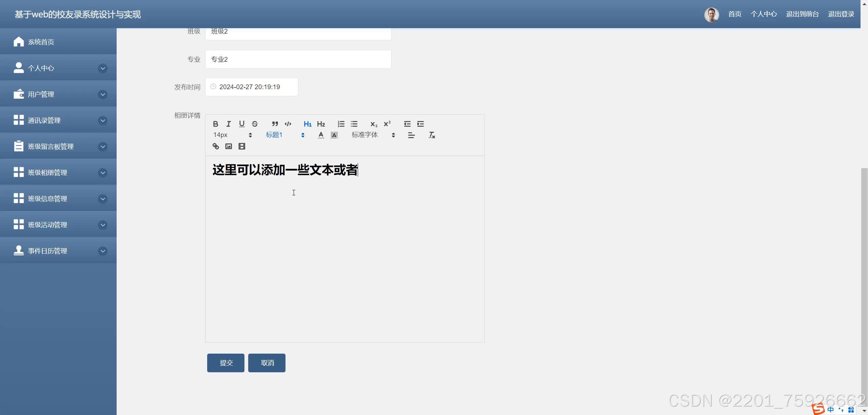This screenshot has width=868, height=415.
Task: Insert image into album details
Action: pyautogui.click(x=229, y=146)
